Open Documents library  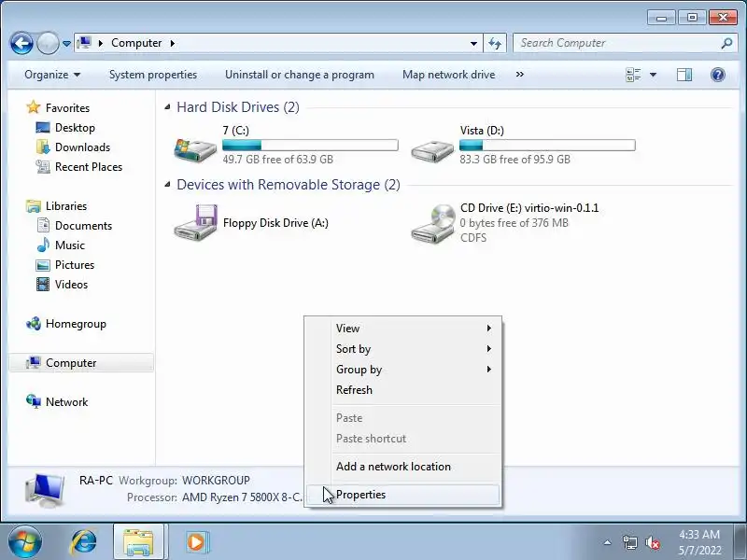point(83,226)
